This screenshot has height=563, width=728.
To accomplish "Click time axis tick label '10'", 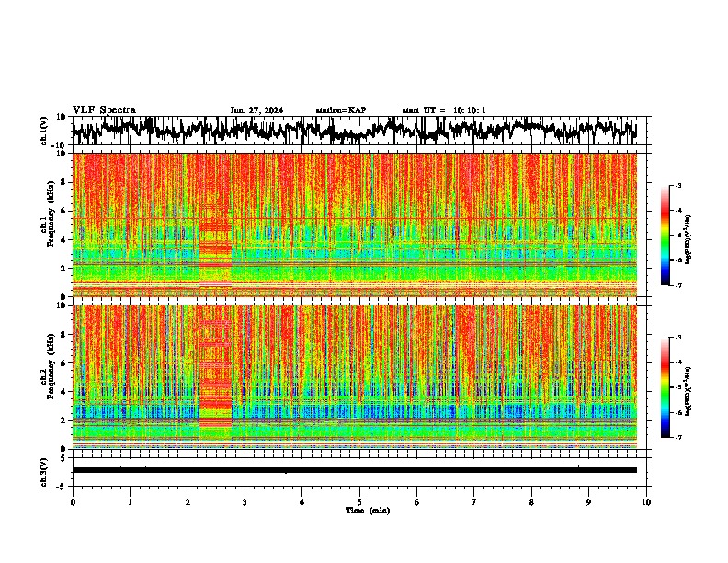I will 646,502.
